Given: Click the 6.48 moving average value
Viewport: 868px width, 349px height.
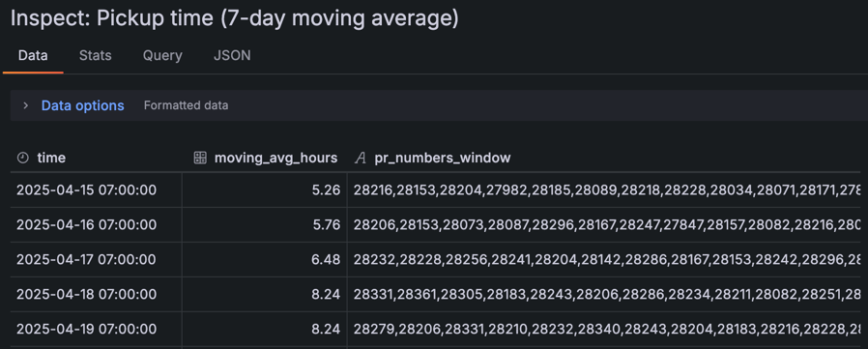Looking at the screenshot, I should pos(326,259).
